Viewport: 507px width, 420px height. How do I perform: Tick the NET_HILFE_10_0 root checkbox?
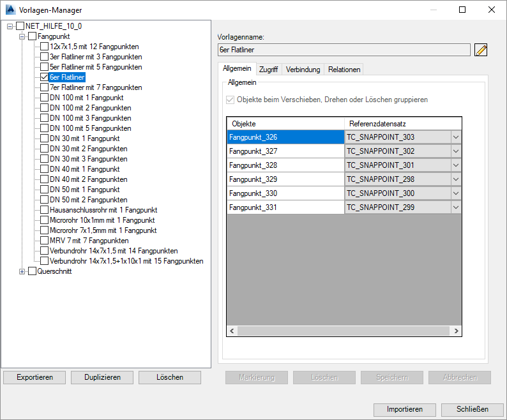pyautogui.click(x=20, y=26)
